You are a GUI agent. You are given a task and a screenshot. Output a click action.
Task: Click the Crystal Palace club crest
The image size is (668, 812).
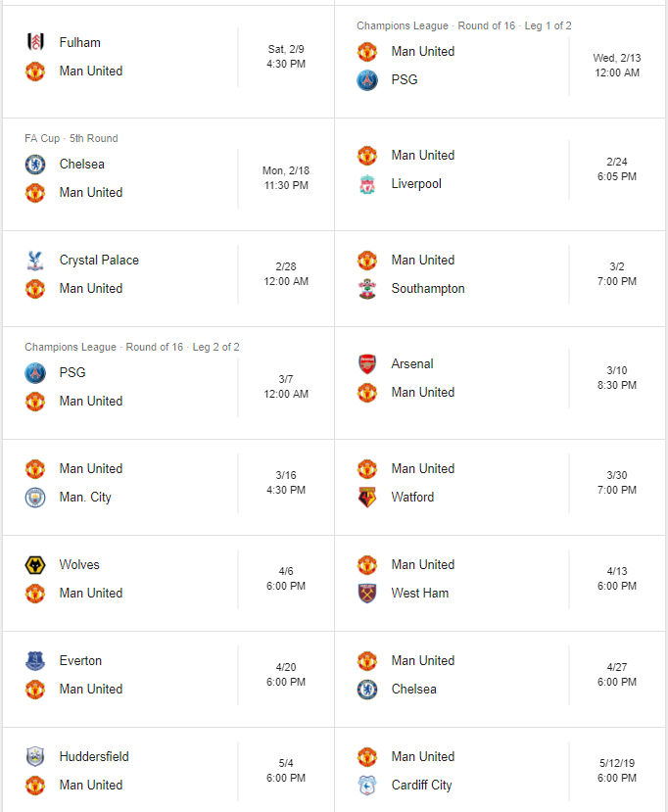[35, 260]
